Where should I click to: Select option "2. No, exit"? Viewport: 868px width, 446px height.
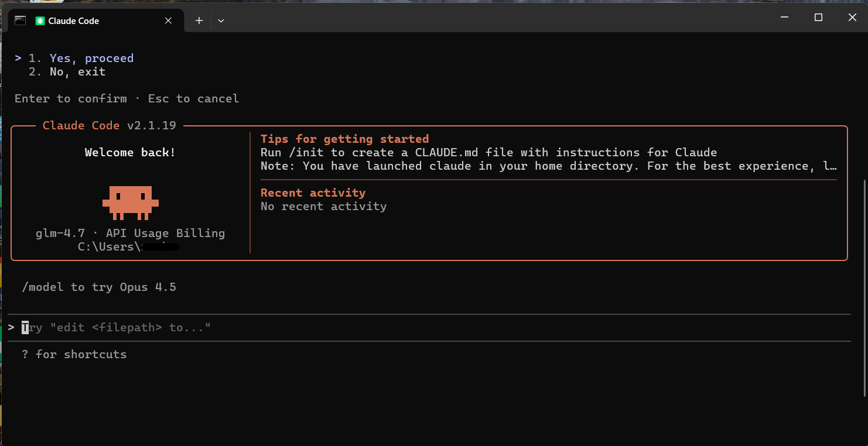click(x=67, y=71)
